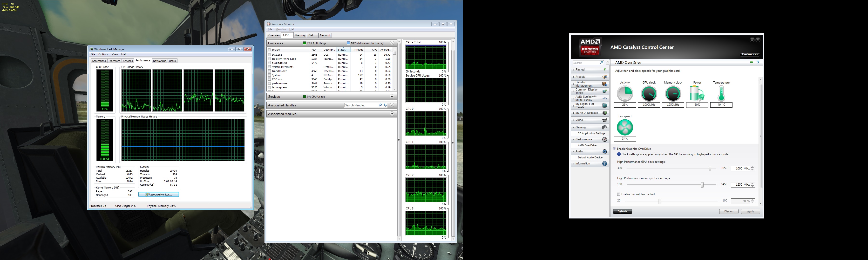Click the My Digital Flat-Panels monitor icon
This screenshot has width=868, height=260.
[604, 106]
